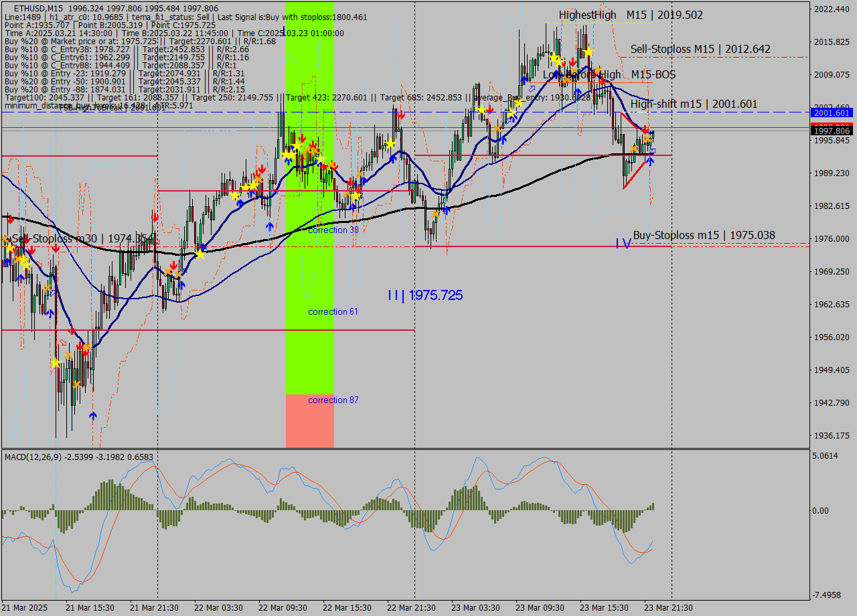This screenshot has width=857, height=616.
Task: Click the red sell arrow at the chart's left edge
Action: (x=11, y=219)
